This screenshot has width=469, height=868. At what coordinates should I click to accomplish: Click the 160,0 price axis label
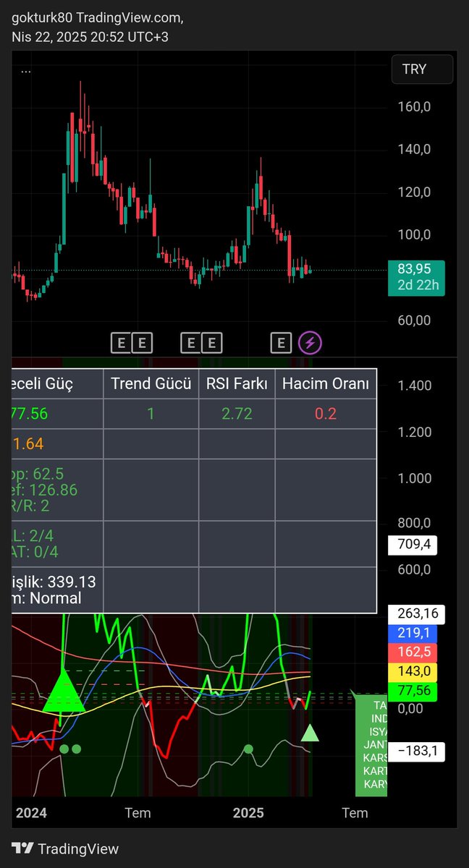click(x=413, y=106)
